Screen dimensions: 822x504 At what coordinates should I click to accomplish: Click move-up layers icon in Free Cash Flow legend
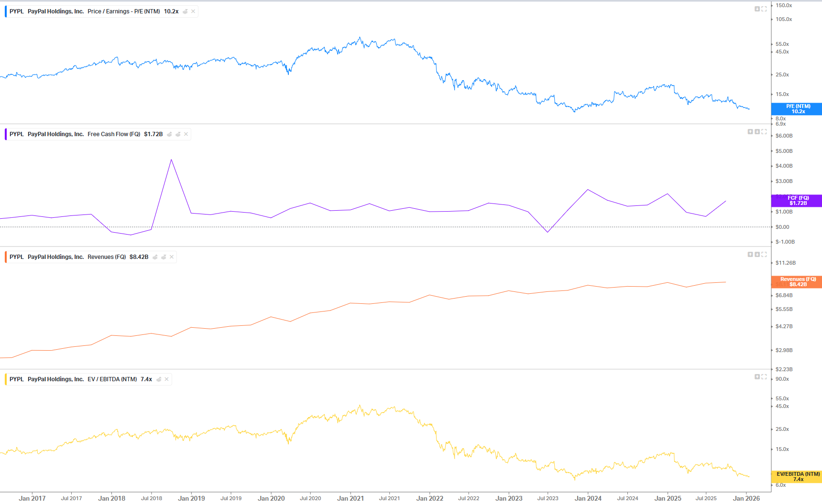[x=169, y=134]
